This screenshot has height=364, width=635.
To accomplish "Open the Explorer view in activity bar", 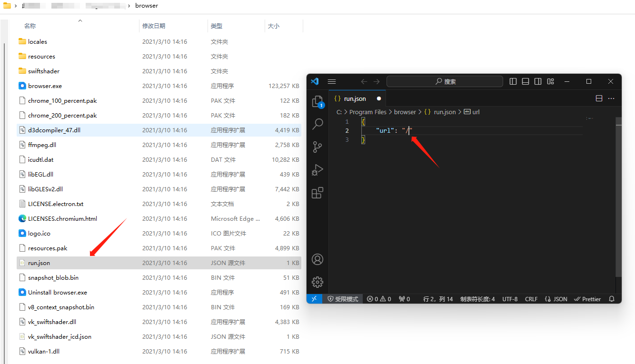I will [317, 102].
